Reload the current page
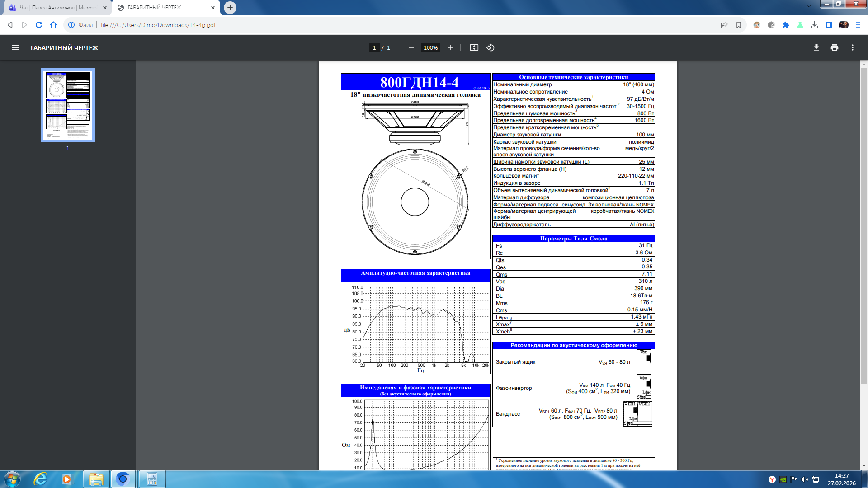Screen dimensions: 868x488 (39, 25)
